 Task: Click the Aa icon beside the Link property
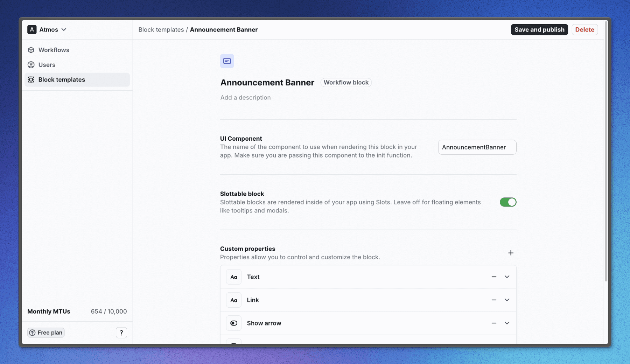tap(233, 300)
